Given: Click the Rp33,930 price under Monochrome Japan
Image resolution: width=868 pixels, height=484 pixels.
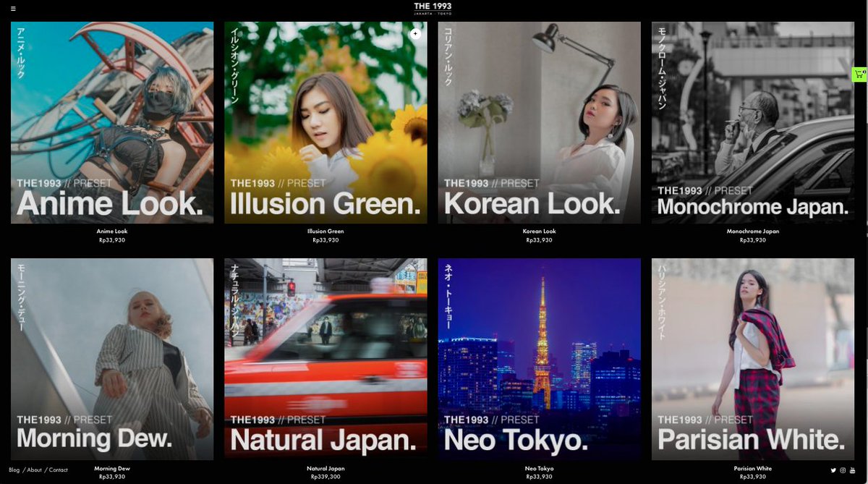Looking at the screenshot, I should point(753,240).
